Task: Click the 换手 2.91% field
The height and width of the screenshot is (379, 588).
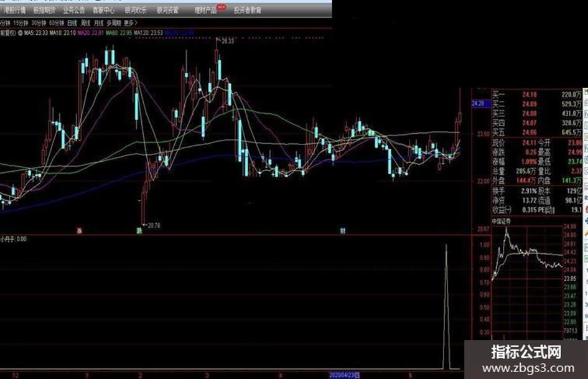Action: [x=515, y=190]
